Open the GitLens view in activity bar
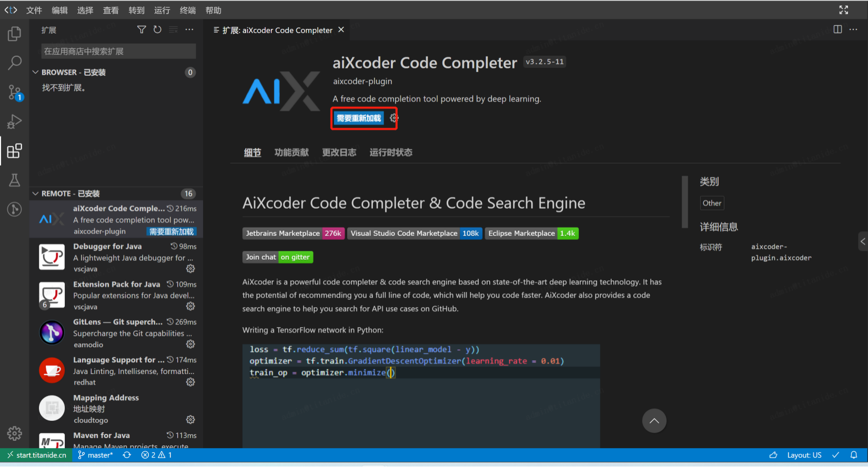The image size is (868, 467). (x=14, y=209)
